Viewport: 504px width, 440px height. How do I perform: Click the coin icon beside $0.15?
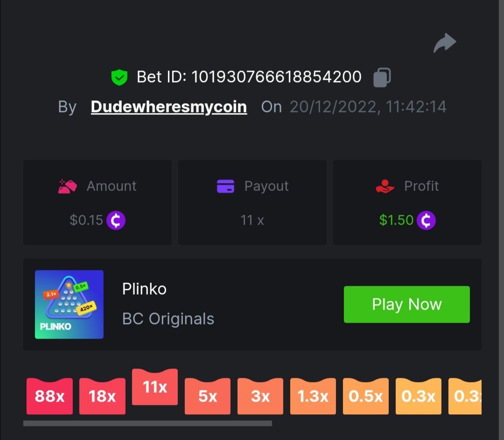tap(116, 220)
